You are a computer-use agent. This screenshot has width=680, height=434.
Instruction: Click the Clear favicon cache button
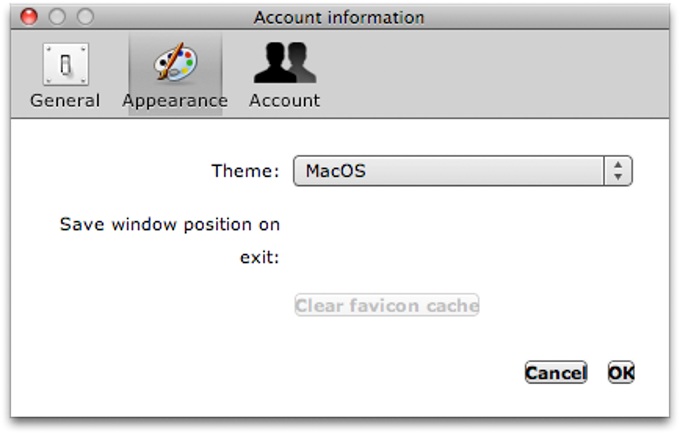coord(387,305)
